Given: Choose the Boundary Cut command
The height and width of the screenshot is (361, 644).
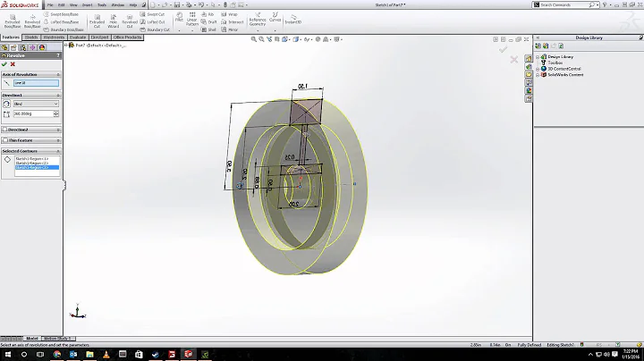Looking at the screenshot, I should (x=155, y=30).
